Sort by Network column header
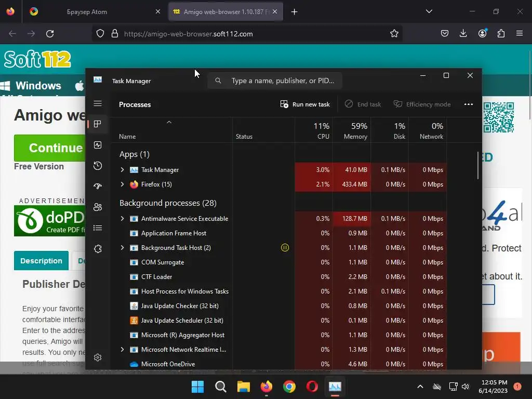Image resolution: width=532 pixels, height=399 pixels. (428, 131)
